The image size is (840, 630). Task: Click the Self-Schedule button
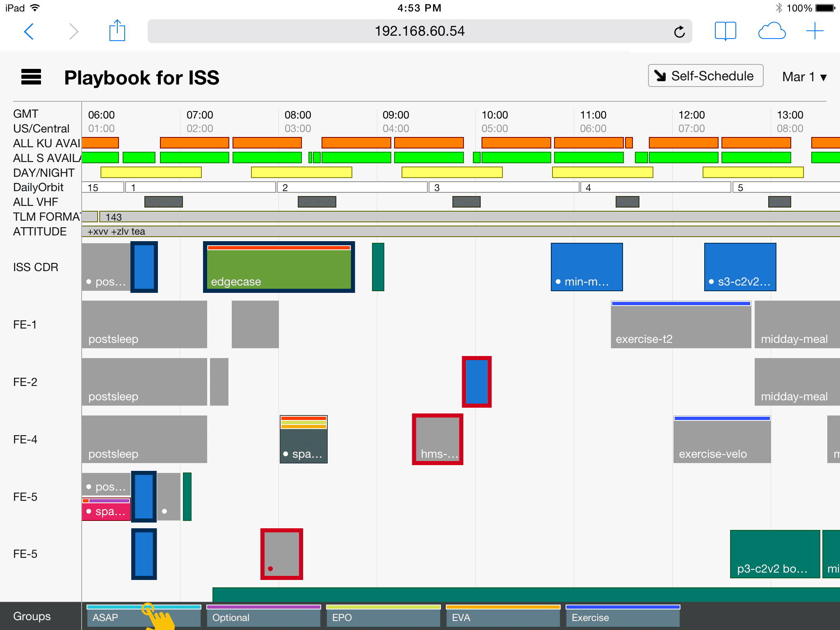[705, 76]
